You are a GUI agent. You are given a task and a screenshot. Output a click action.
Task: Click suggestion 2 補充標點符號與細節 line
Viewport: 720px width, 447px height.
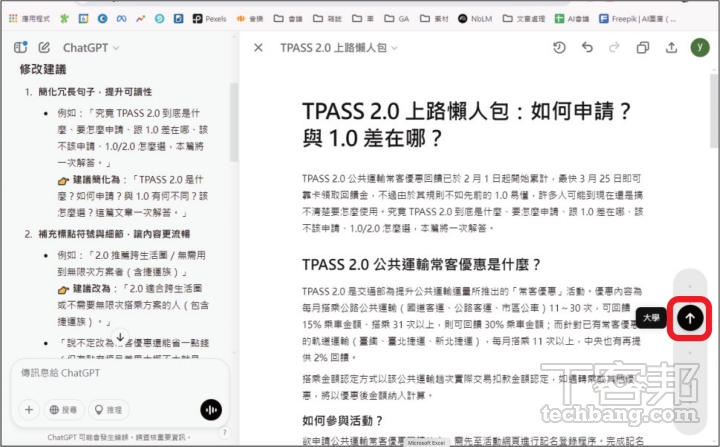tap(114, 234)
